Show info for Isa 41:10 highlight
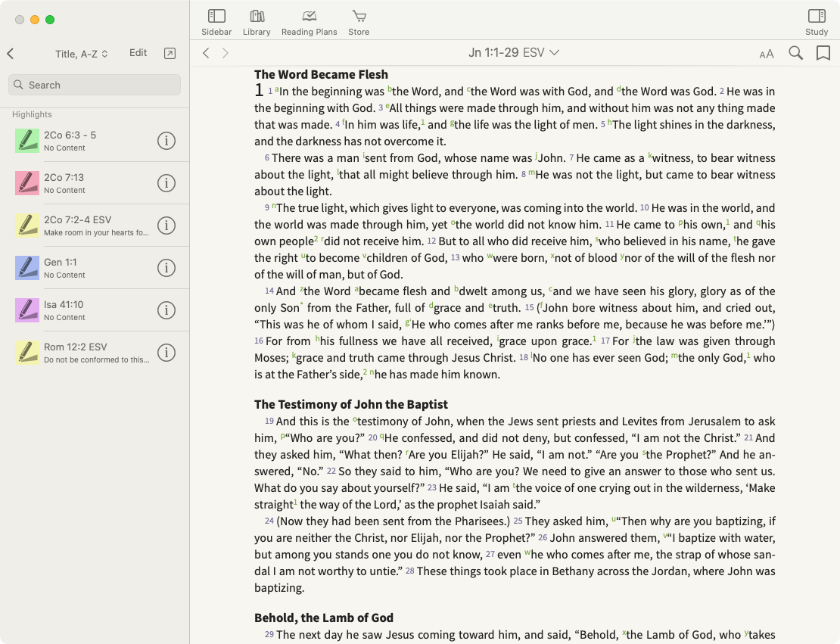 click(166, 310)
